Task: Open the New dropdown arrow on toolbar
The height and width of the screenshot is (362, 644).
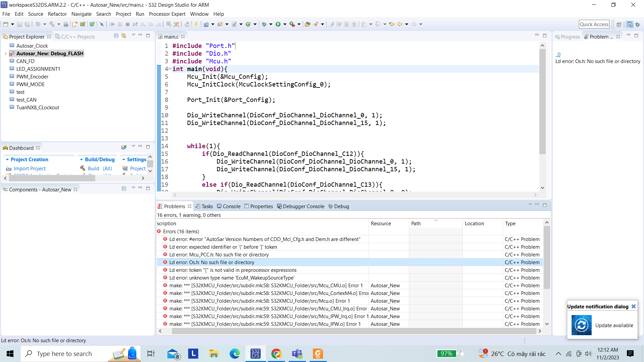Action: 12,24
